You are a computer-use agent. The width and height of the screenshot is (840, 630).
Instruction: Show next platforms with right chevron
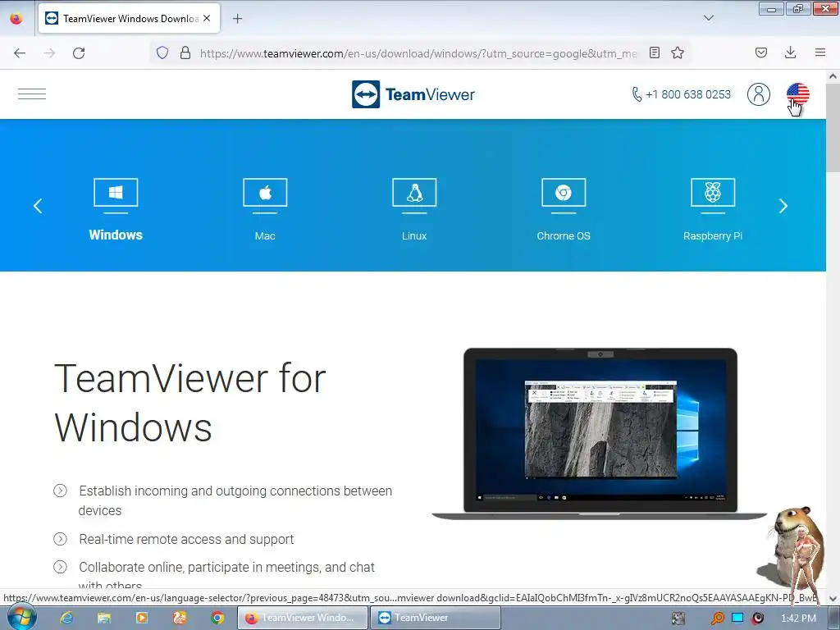point(783,206)
